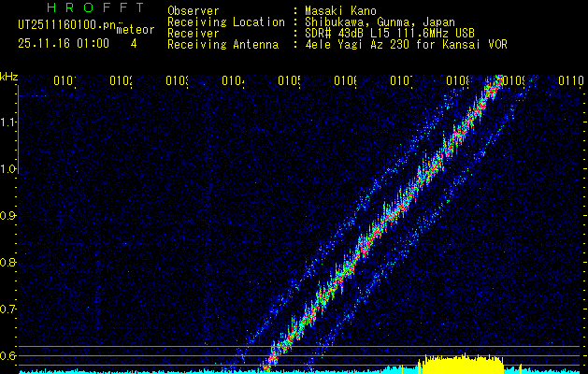The image size is (588, 374).
Task: Click the 0.9 frequency axis label
Action: [7, 216]
